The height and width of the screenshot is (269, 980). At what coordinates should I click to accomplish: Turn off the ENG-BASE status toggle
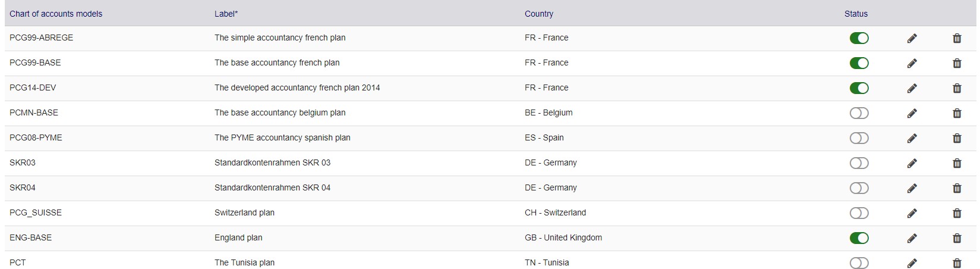tap(859, 238)
